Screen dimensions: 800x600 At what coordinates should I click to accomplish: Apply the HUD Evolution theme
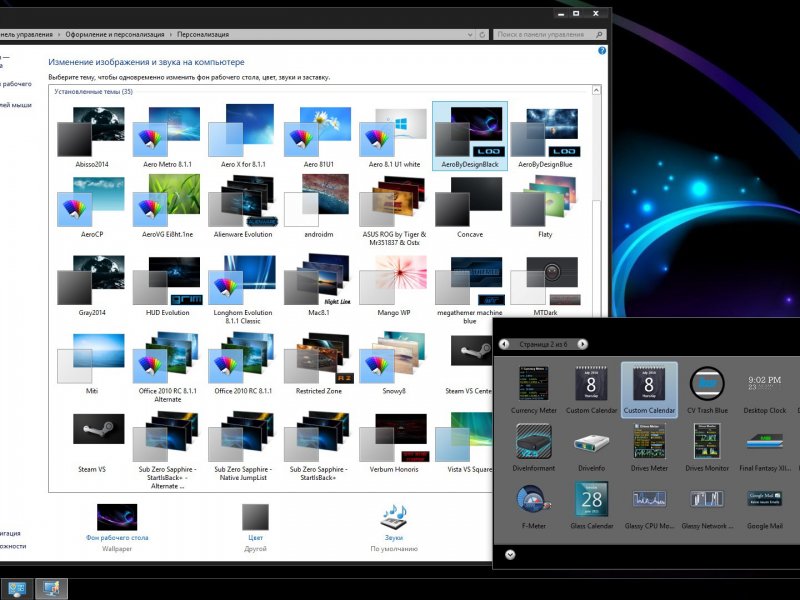click(167, 285)
